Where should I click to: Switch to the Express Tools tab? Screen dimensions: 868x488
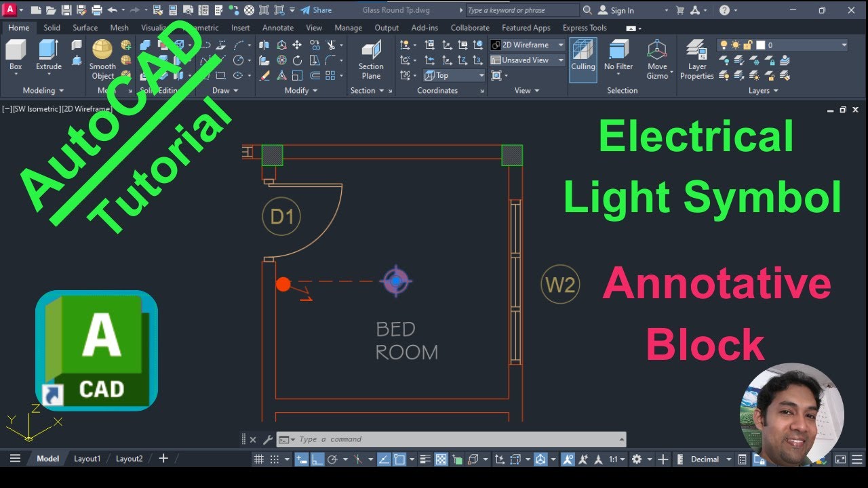585,28
